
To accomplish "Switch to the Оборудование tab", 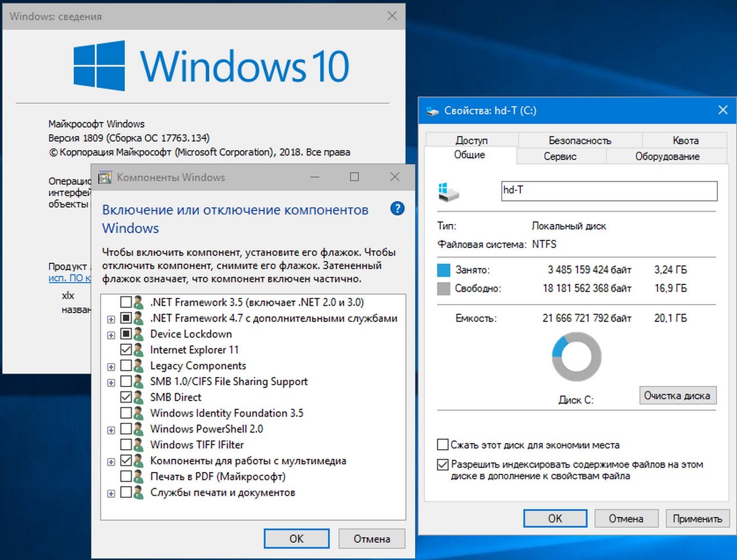I will point(667,156).
